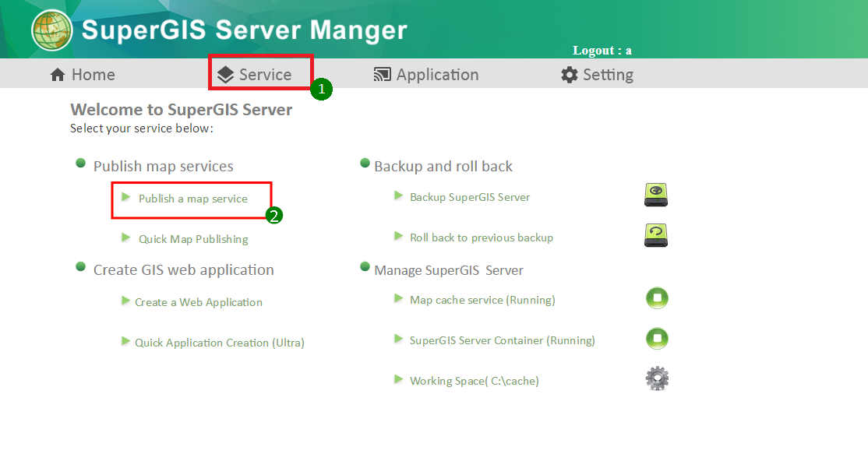Image resolution: width=868 pixels, height=454 pixels.
Task: Click Working Space( C:\cache) link
Action: (475, 381)
